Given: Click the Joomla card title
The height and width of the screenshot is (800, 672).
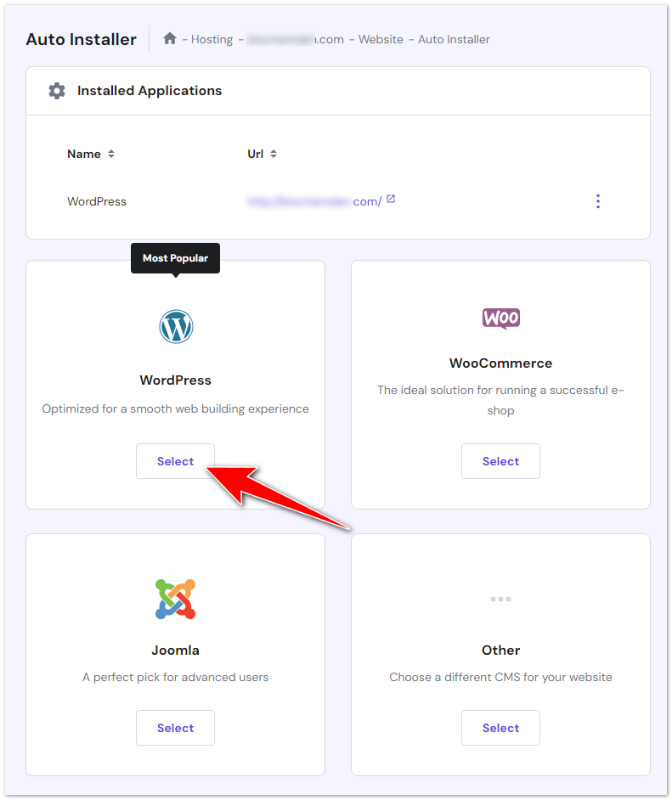Looking at the screenshot, I should click(x=176, y=651).
